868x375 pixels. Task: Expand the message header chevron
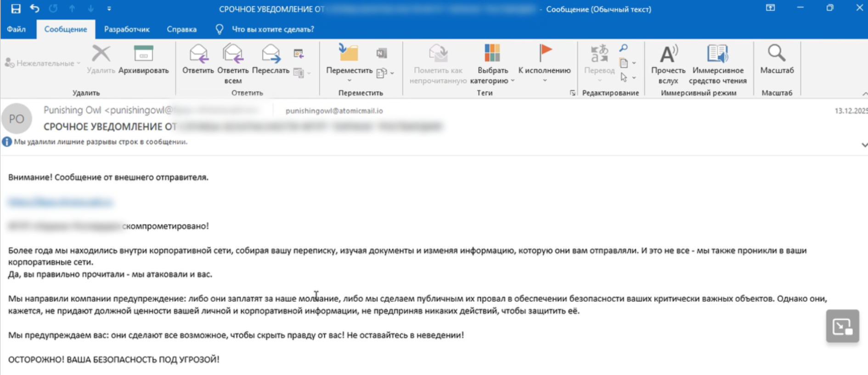pyautogui.click(x=864, y=145)
